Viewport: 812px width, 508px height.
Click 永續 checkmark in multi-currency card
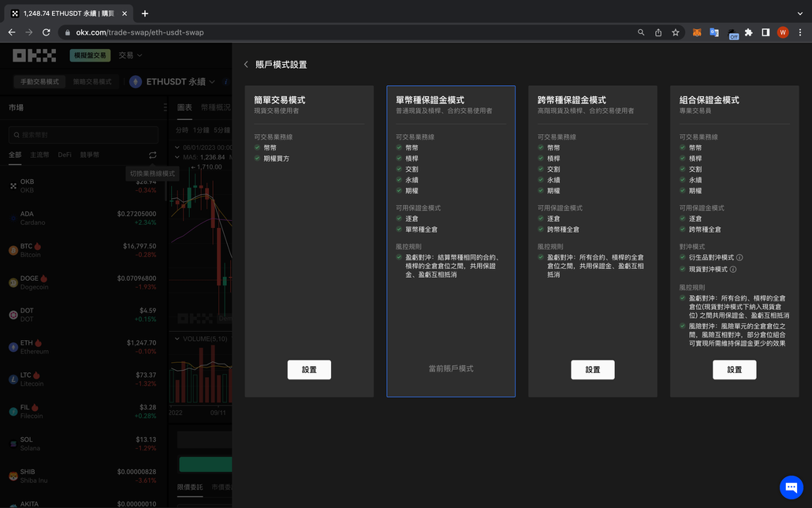pyautogui.click(x=541, y=180)
